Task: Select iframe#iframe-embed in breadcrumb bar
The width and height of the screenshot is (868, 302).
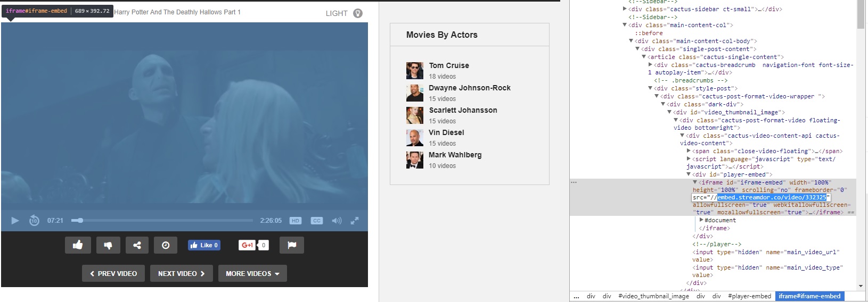Action: point(809,296)
